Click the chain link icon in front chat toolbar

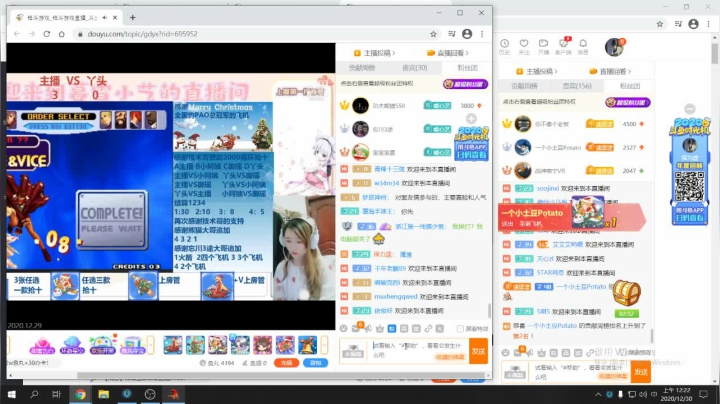click(428, 328)
